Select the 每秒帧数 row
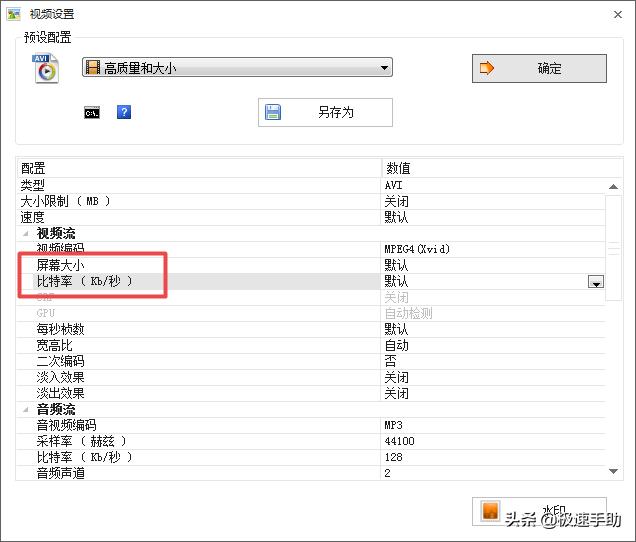Viewport: 636px width, 542px height. tap(311, 329)
